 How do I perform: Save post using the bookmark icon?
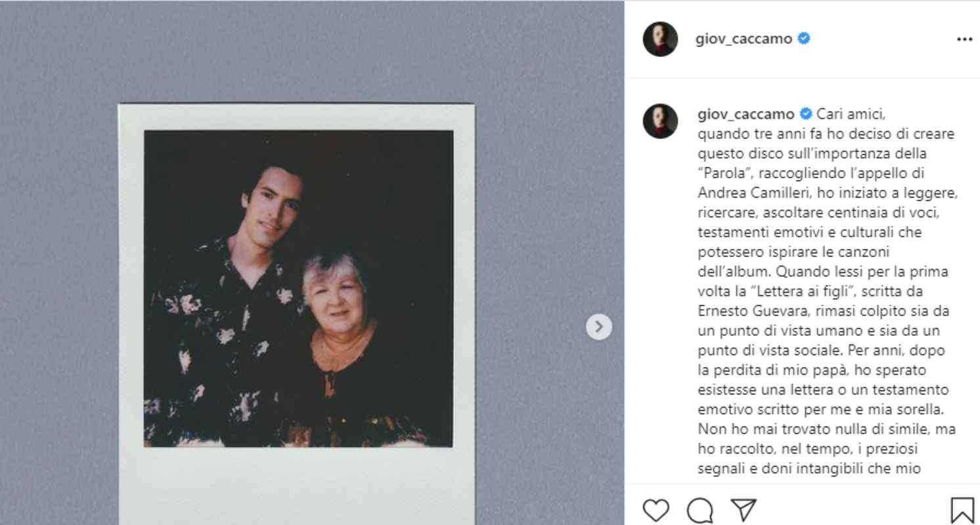(x=962, y=510)
